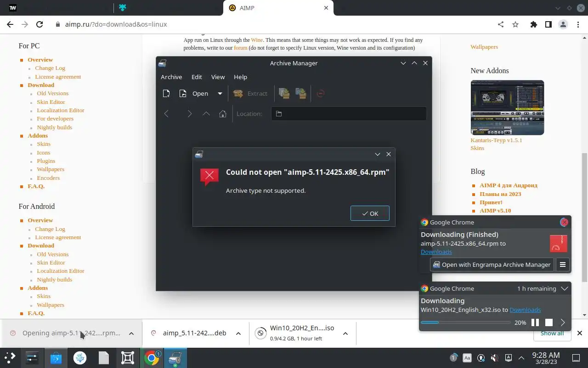Image resolution: width=588 pixels, height=368 pixels.
Task: Open the Chrome extensions puzzle icon
Action: [x=533, y=24]
